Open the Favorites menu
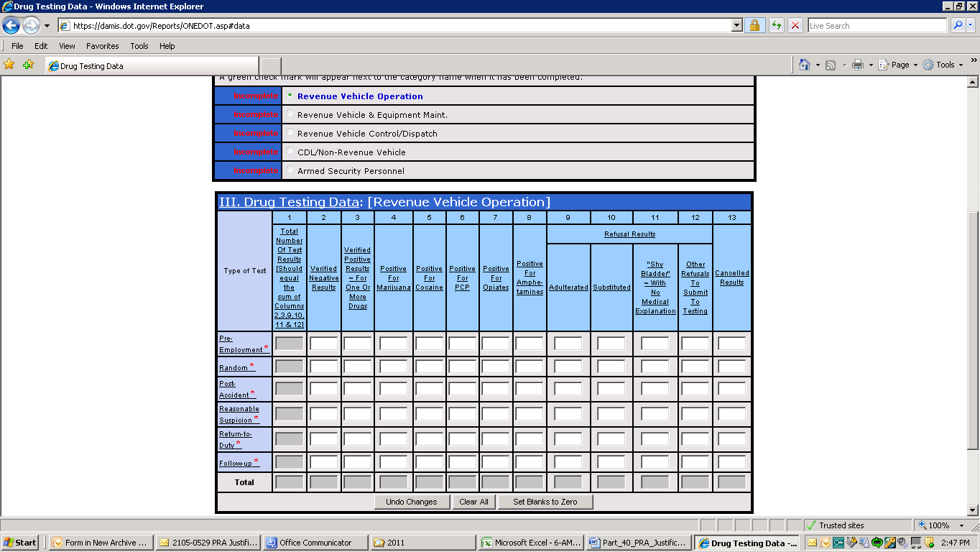 click(103, 46)
